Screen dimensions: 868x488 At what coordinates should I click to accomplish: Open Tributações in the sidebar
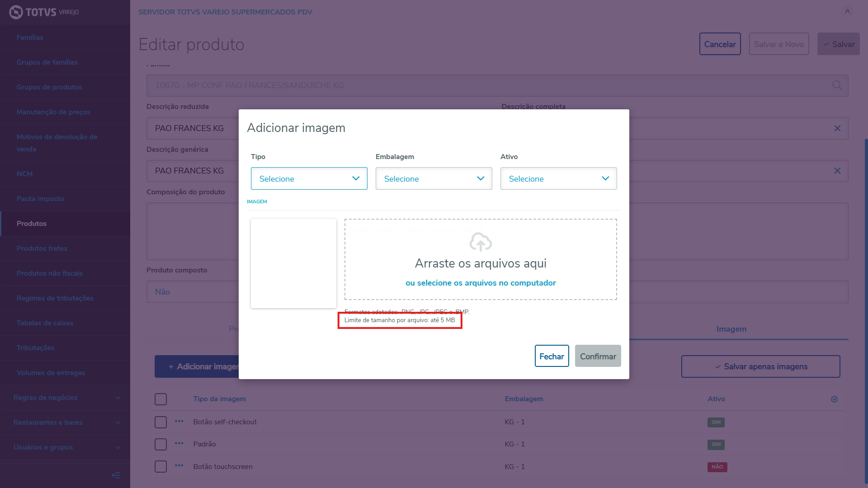tap(36, 348)
